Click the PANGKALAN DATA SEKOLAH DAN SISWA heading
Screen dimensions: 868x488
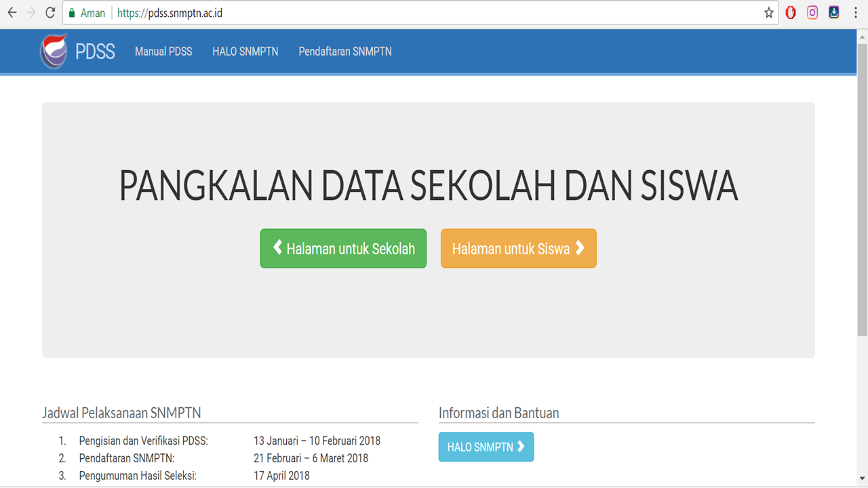429,186
